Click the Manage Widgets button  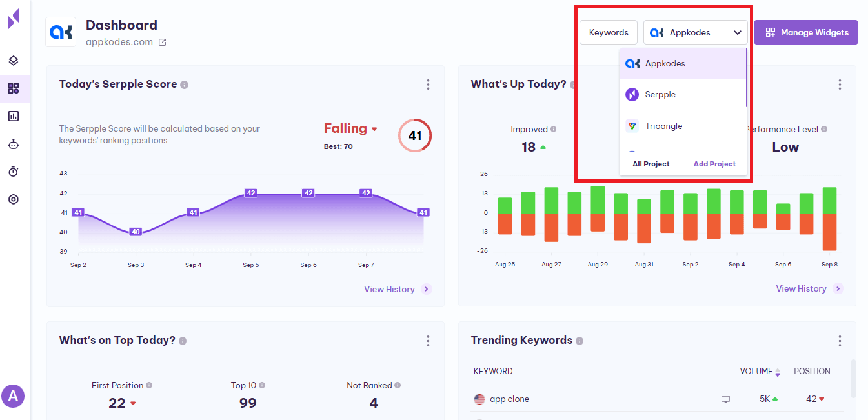coord(806,32)
